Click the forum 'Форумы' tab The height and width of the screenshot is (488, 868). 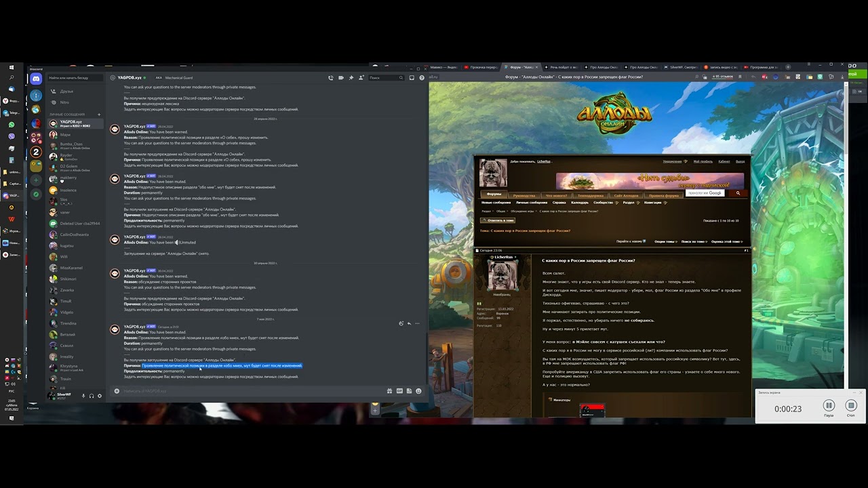(x=494, y=195)
